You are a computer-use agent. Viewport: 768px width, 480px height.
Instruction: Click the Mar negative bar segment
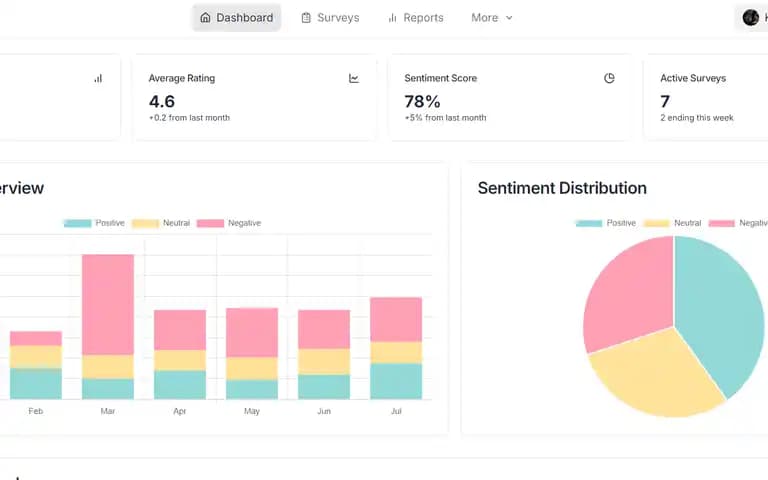(x=108, y=304)
